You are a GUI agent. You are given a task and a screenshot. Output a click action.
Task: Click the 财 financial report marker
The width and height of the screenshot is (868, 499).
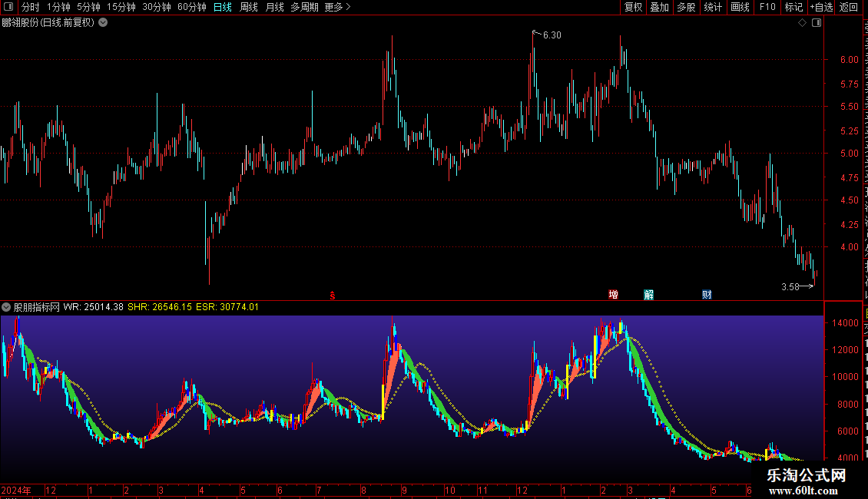[707, 294]
